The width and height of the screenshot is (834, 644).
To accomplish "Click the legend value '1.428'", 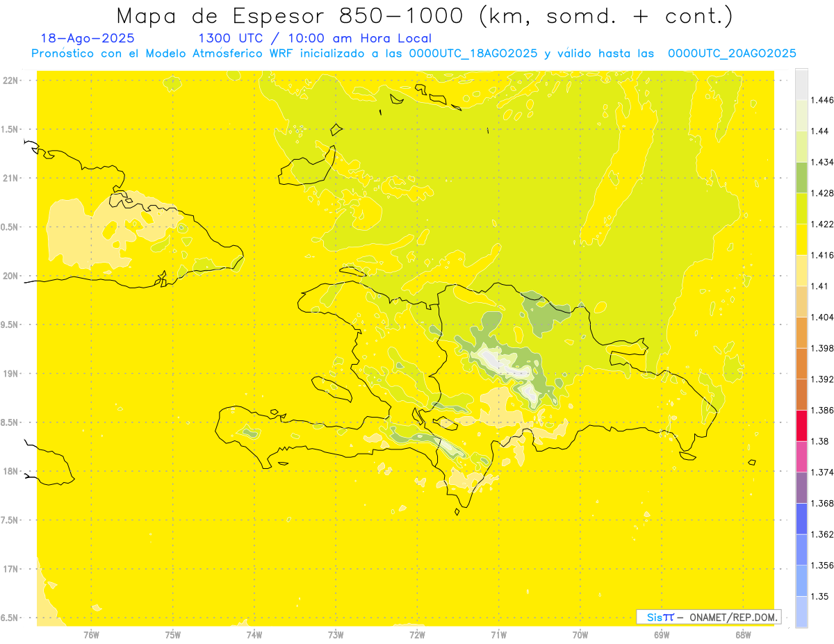I will 823,193.
